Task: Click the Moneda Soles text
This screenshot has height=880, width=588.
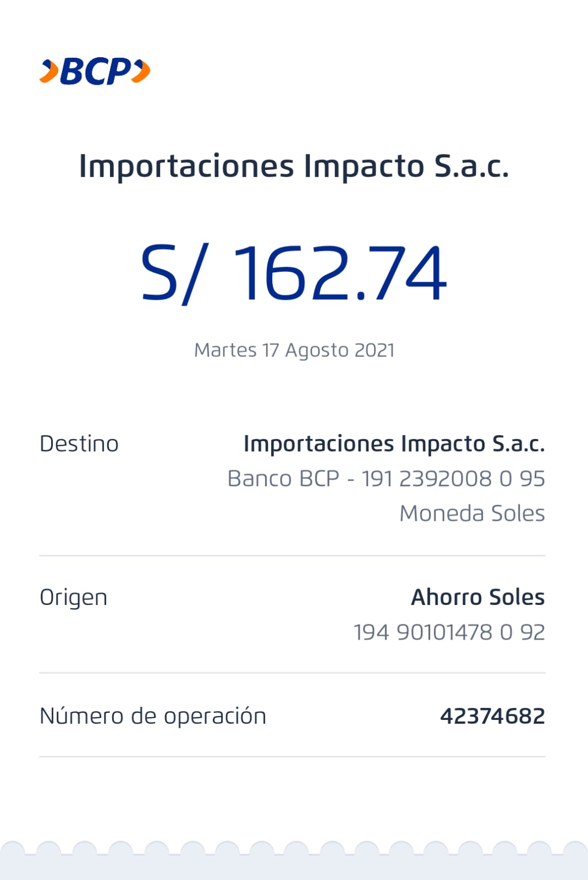Action: [472, 513]
